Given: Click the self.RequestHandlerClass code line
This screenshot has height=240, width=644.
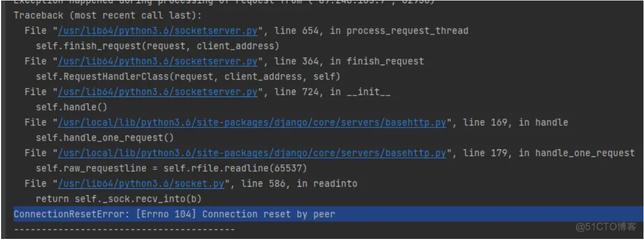Looking at the screenshot, I should 188,77.
